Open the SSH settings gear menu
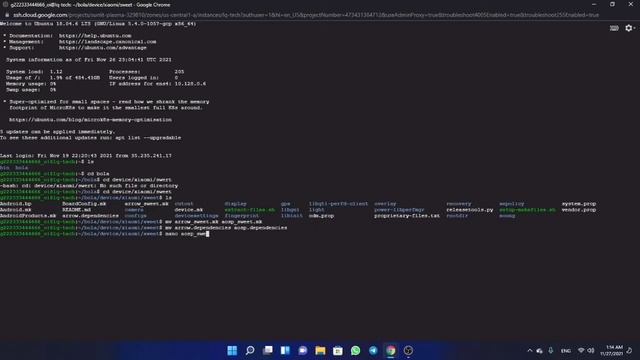This screenshot has height=360, width=640. pos(629,28)
